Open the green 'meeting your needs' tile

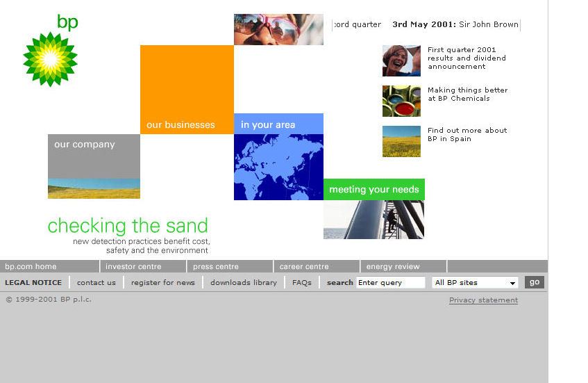click(373, 189)
